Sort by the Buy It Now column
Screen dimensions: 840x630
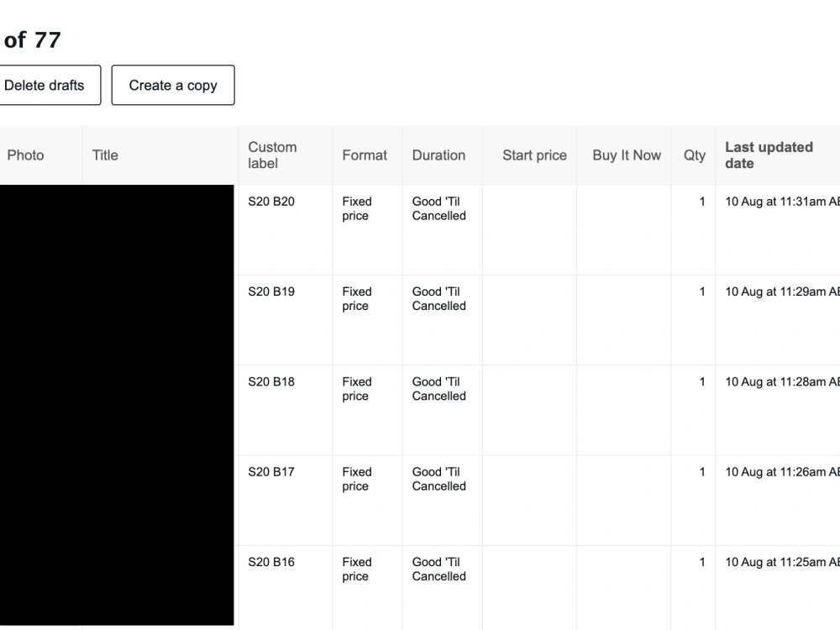(624, 155)
